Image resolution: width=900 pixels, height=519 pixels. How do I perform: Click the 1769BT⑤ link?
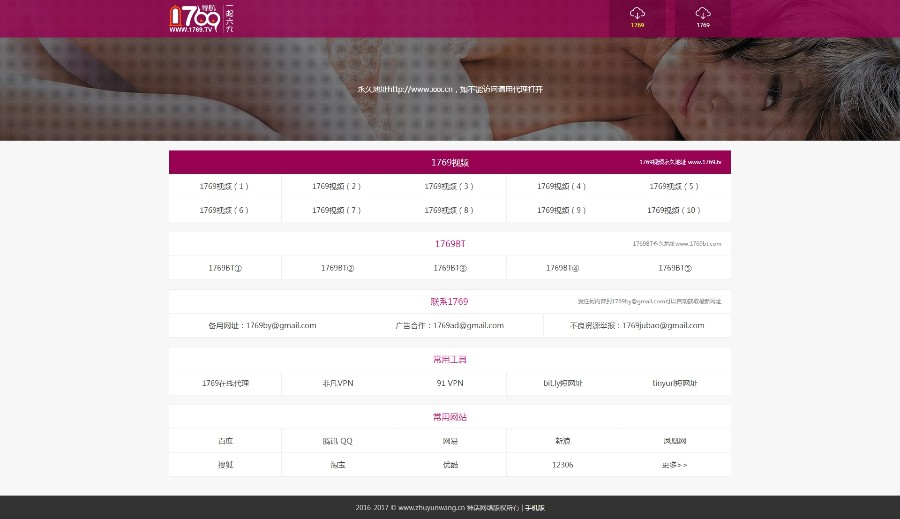click(x=675, y=268)
